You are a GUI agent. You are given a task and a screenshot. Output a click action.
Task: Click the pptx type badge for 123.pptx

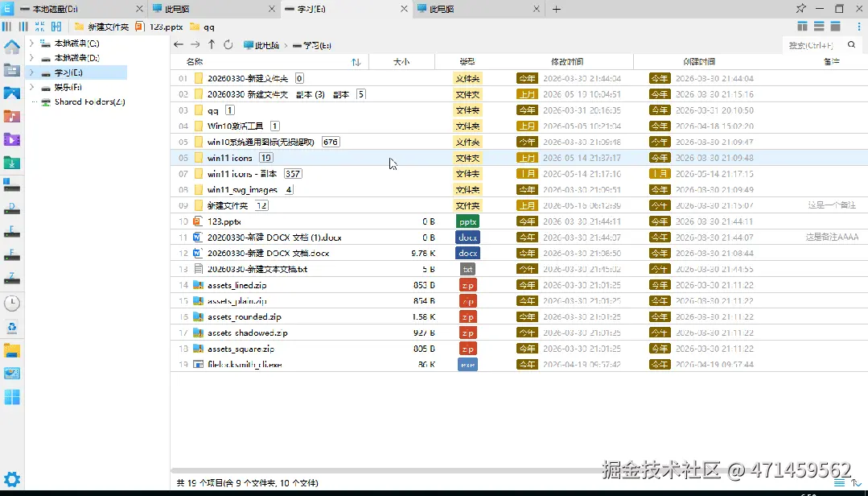point(467,221)
